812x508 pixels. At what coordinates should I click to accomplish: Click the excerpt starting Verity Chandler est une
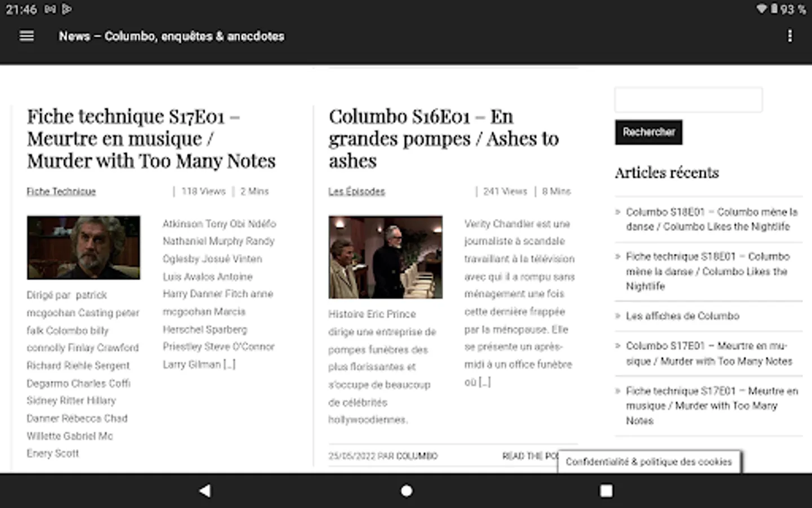coord(519,303)
